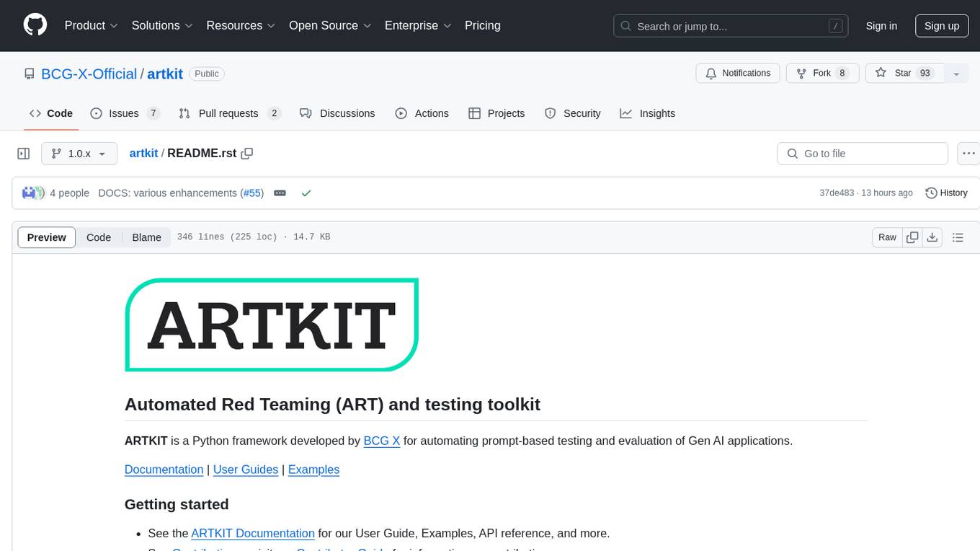Click the ARTKIT logo image
This screenshot has width=980, height=551.
point(272,325)
